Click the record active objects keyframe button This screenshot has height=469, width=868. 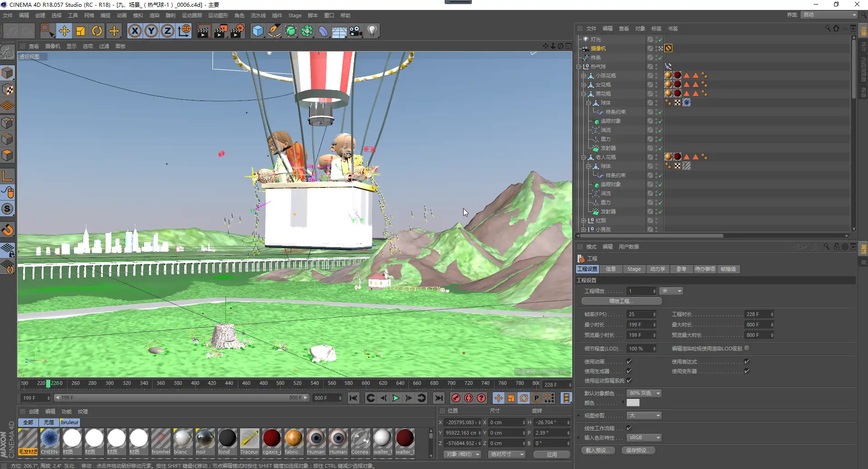pos(456,398)
